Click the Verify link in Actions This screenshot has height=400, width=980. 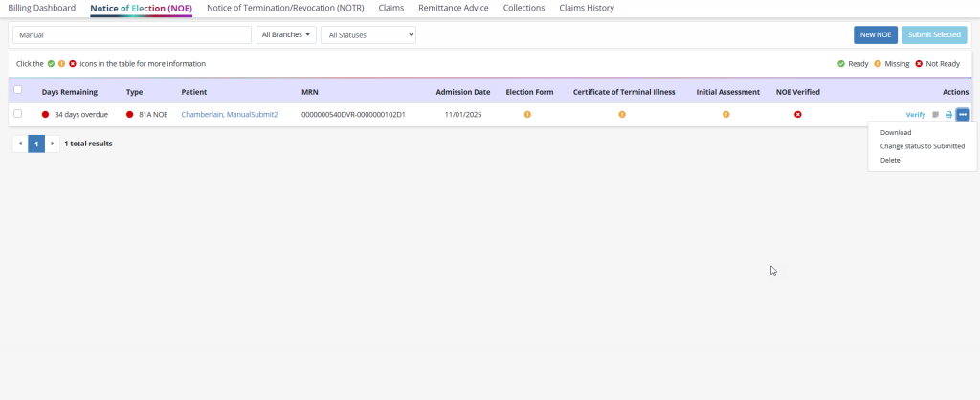click(915, 115)
